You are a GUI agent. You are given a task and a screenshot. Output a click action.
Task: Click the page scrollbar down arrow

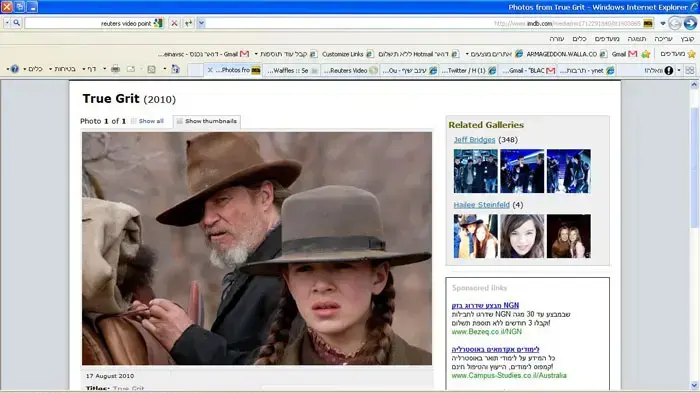pyautogui.click(x=694, y=385)
